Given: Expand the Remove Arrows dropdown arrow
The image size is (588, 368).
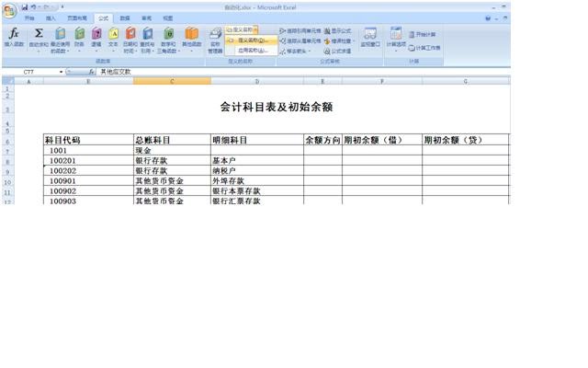Looking at the screenshot, I should (x=310, y=52).
